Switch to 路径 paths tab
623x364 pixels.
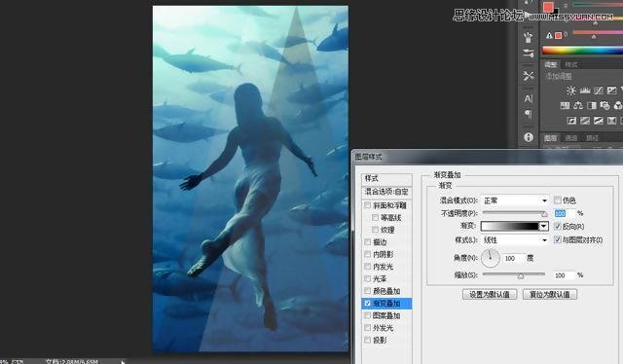[592, 138]
